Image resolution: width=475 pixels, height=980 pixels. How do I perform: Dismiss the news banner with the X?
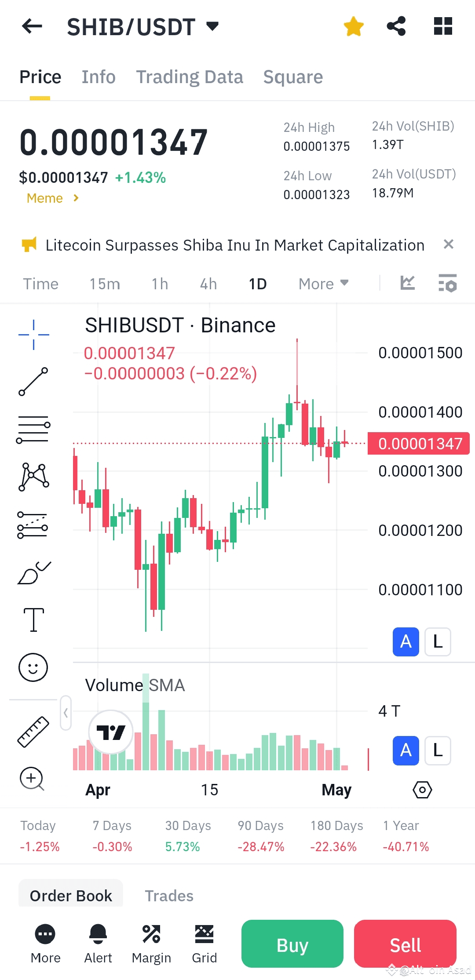pyautogui.click(x=448, y=244)
